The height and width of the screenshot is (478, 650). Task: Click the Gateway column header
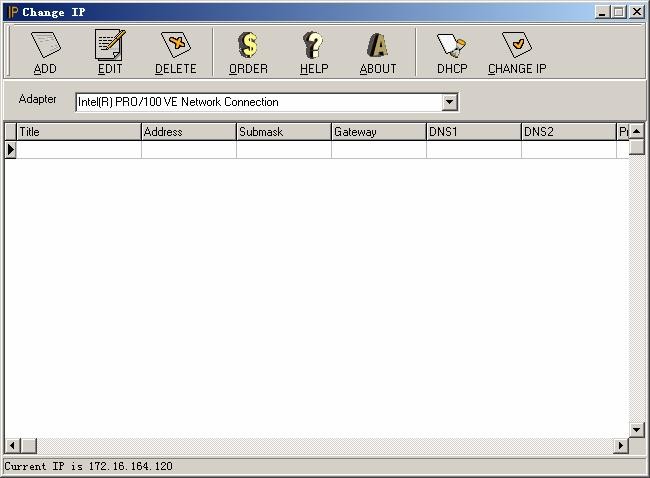(x=378, y=132)
